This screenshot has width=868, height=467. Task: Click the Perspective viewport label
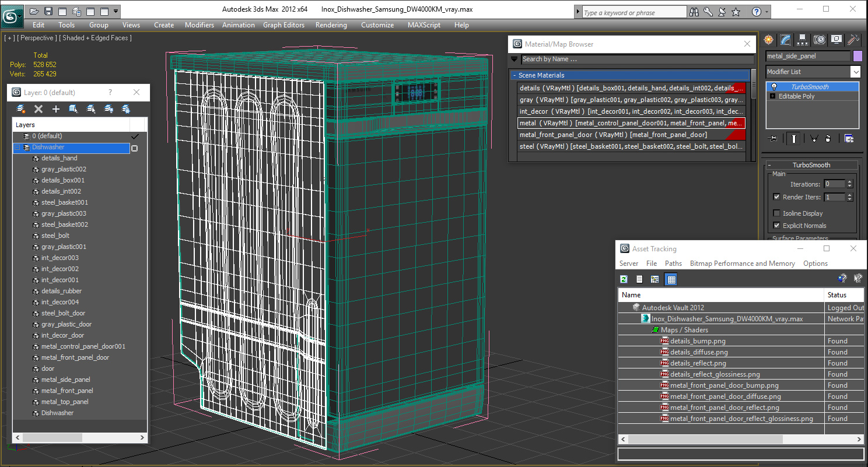click(x=37, y=38)
